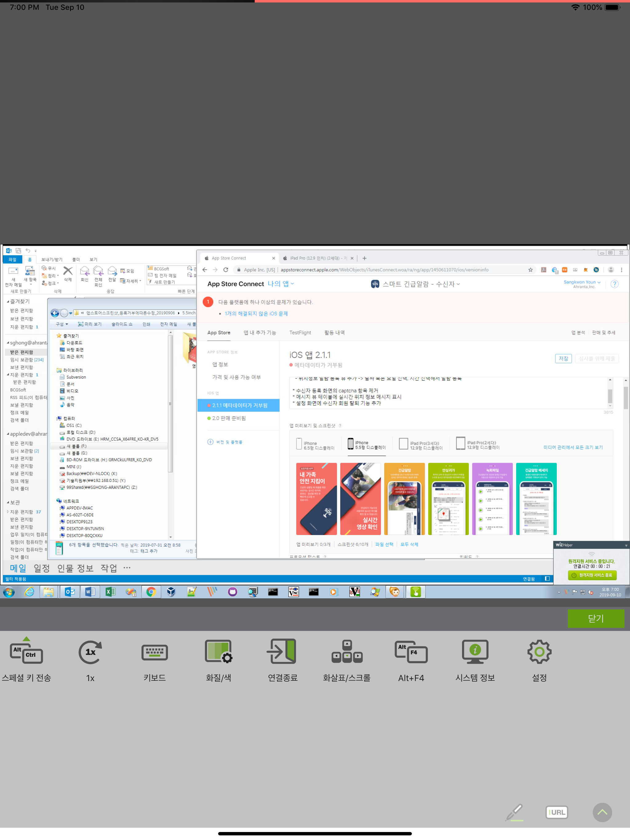The image size is (630, 840).
Task: Open the 파일 tab in Outlook
Action: pos(13,260)
